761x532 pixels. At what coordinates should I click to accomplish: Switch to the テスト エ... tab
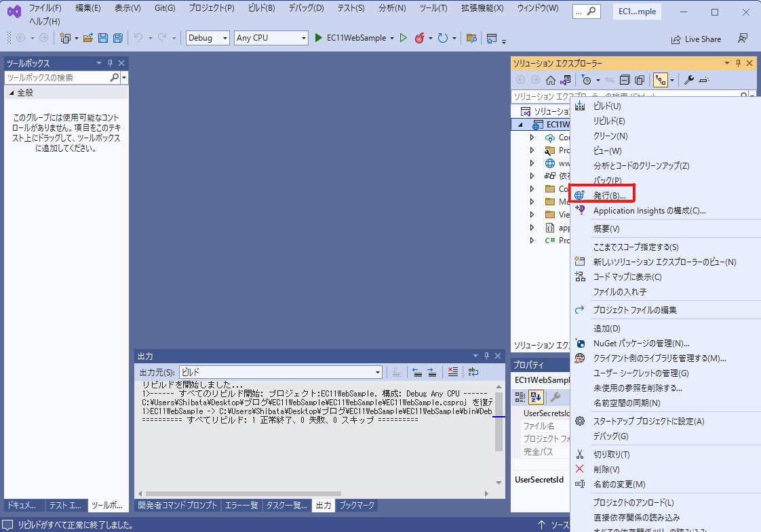(x=65, y=506)
